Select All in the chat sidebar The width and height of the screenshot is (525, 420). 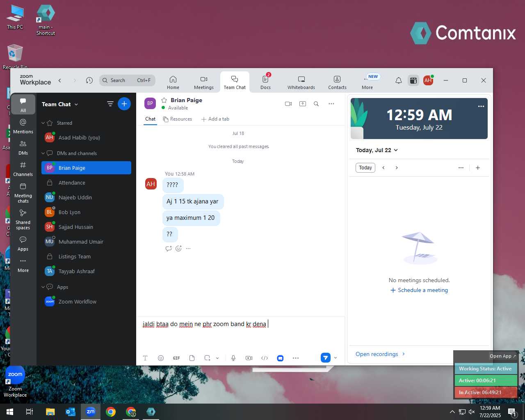point(23,105)
